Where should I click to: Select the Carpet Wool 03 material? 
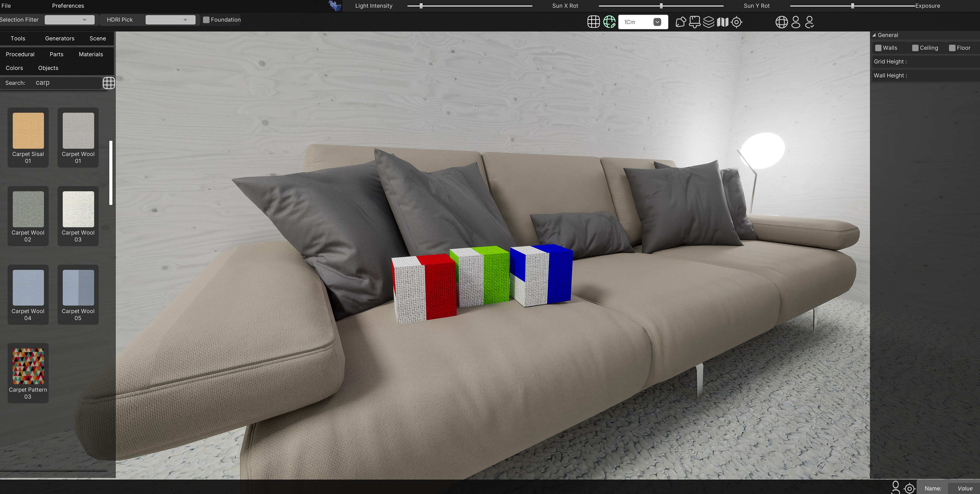(78, 216)
